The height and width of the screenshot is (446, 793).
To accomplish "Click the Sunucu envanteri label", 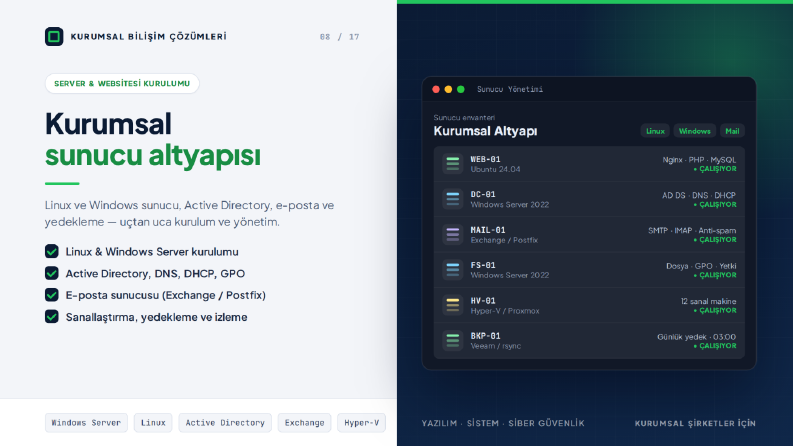I will (x=464, y=117).
